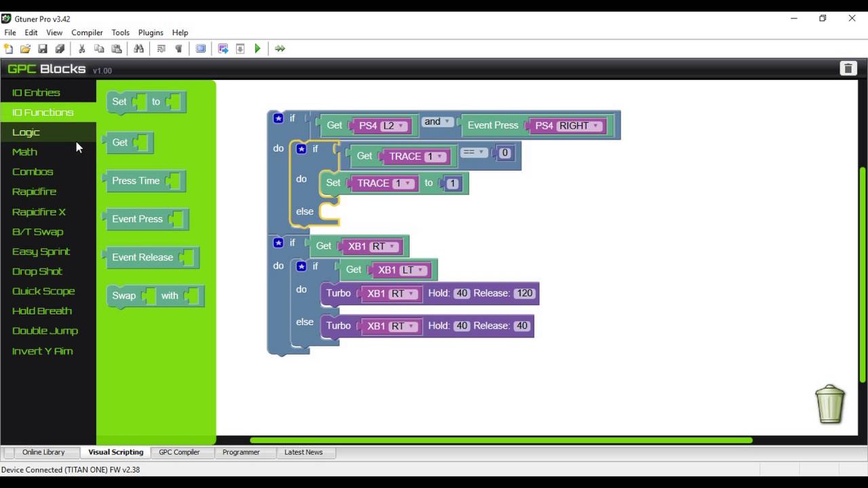Open the File menu
The image size is (868, 488).
[x=10, y=33]
